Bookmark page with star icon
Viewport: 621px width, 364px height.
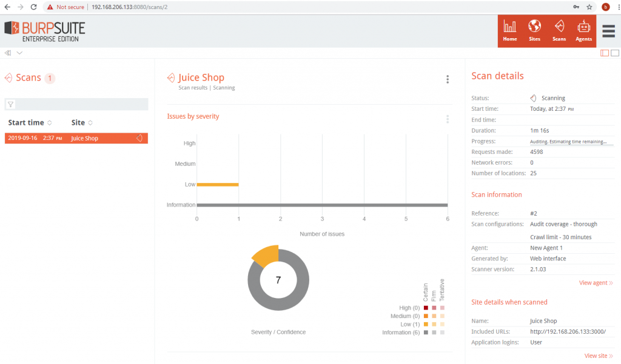[589, 7]
